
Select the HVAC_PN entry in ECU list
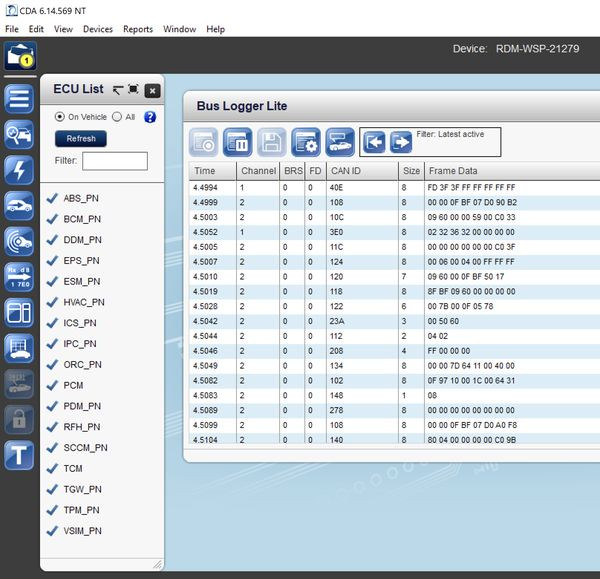[x=83, y=302]
